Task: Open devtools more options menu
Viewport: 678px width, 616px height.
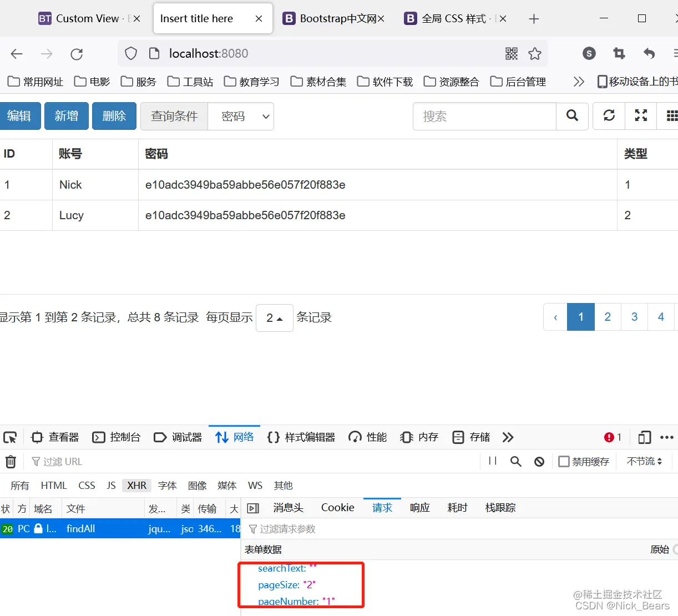Action: 667,437
